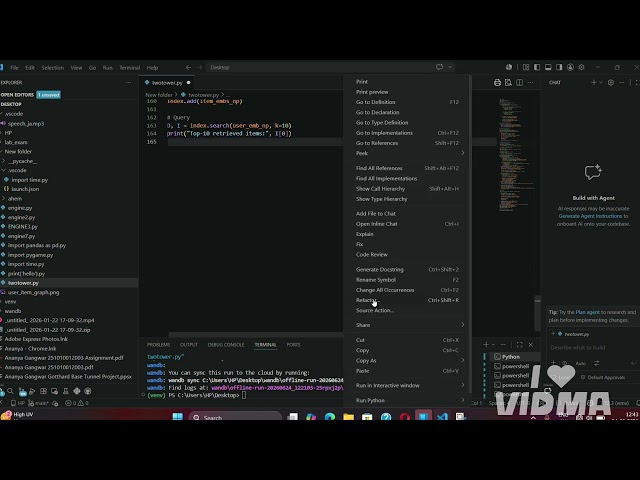Create new terminal with plus icon
This screenshot has width=640, height=480.
[486, 345]
